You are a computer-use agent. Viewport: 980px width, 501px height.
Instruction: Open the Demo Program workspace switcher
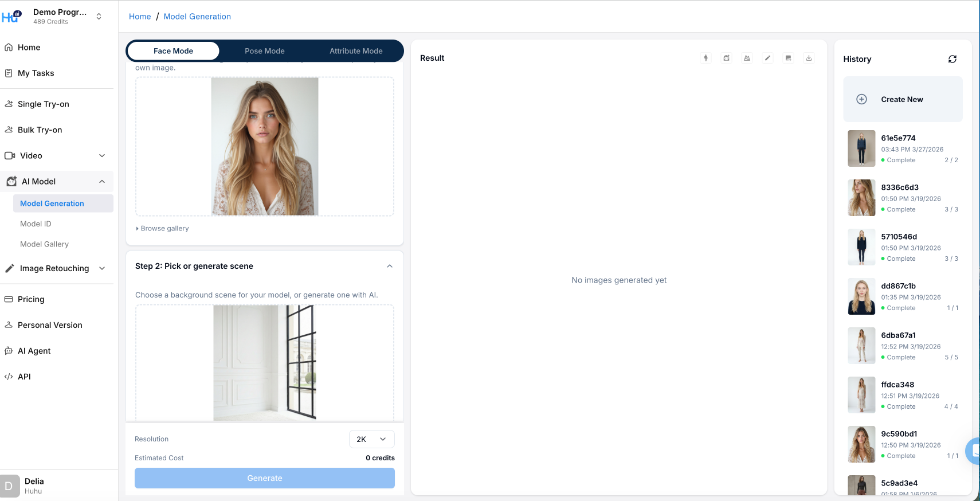[99, 17]
